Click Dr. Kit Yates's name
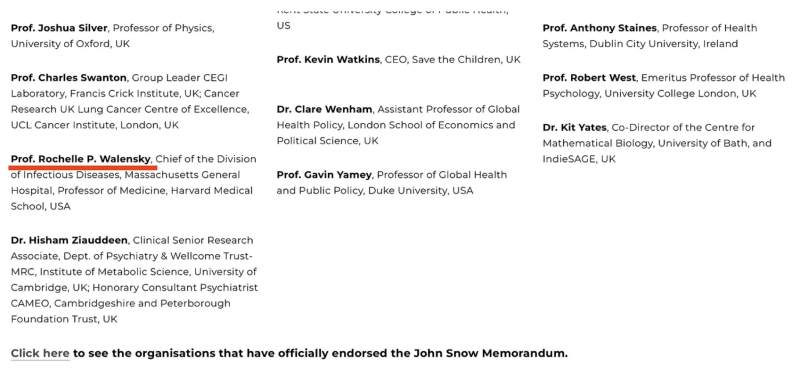Image resolution: width=800 pixels, height=378 pixels. (x=574, y=128)
